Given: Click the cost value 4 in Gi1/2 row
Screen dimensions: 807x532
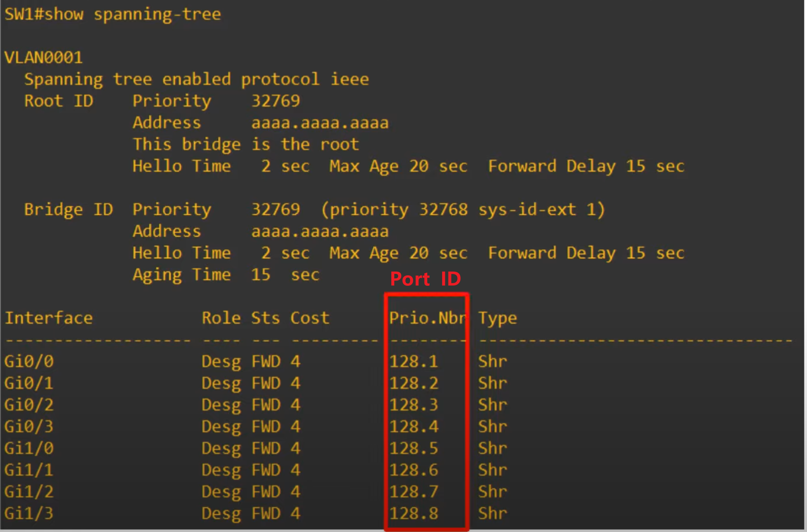Looking at the screenshot, I should point(295,492).
